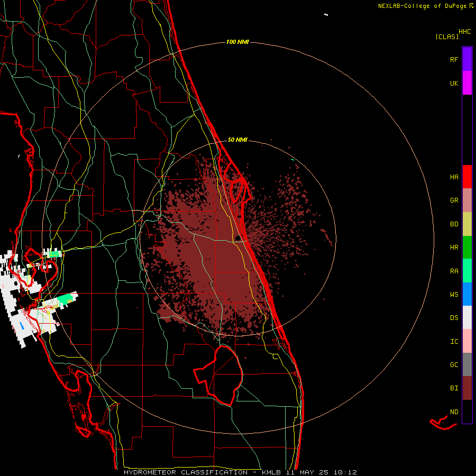
Task: Click the GR pink legend swatch
Action: tap(467, 200)
